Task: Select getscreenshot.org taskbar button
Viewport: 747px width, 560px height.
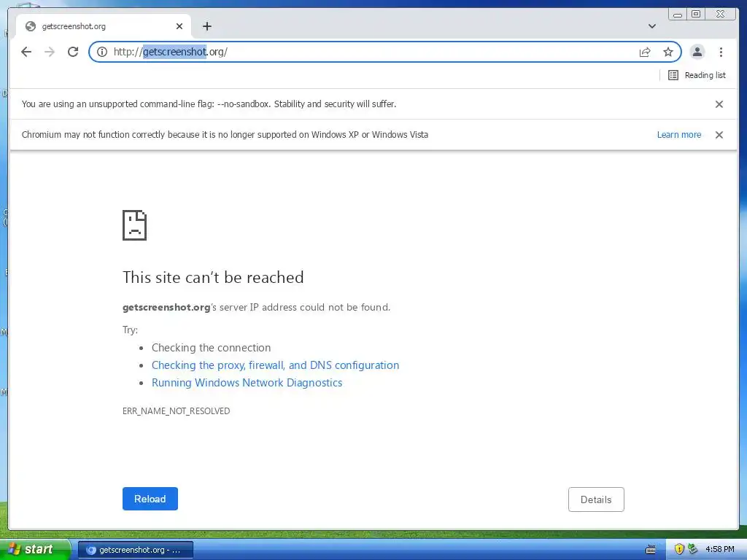Action: [x=135, y=550]
